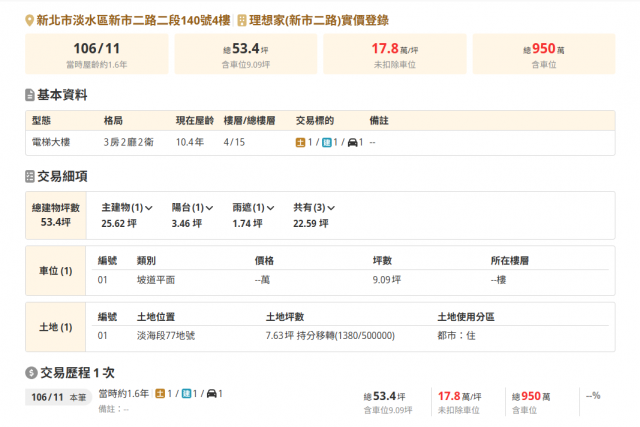Click the 樓層/總樓層 column header
The width and height of the screenshot is (640, 427).
point(249,120)
